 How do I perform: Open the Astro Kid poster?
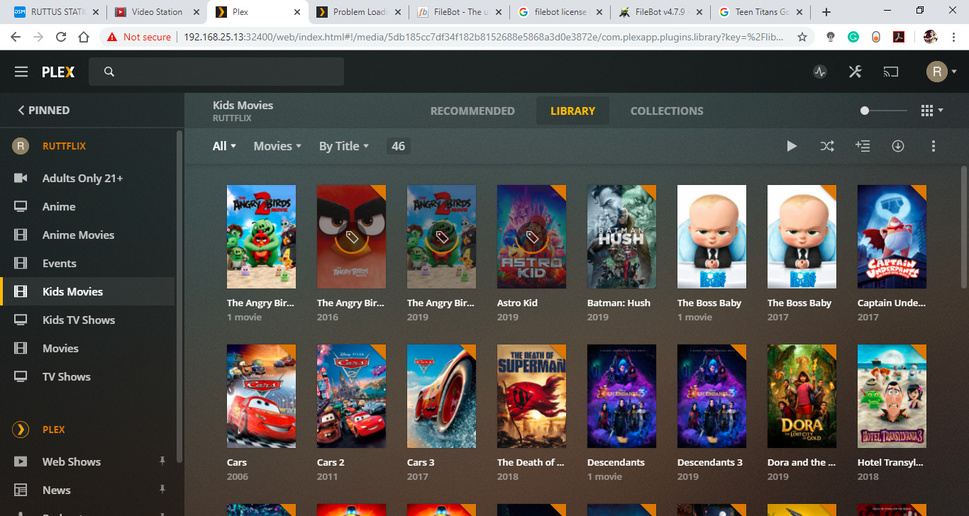coord(531,237)
